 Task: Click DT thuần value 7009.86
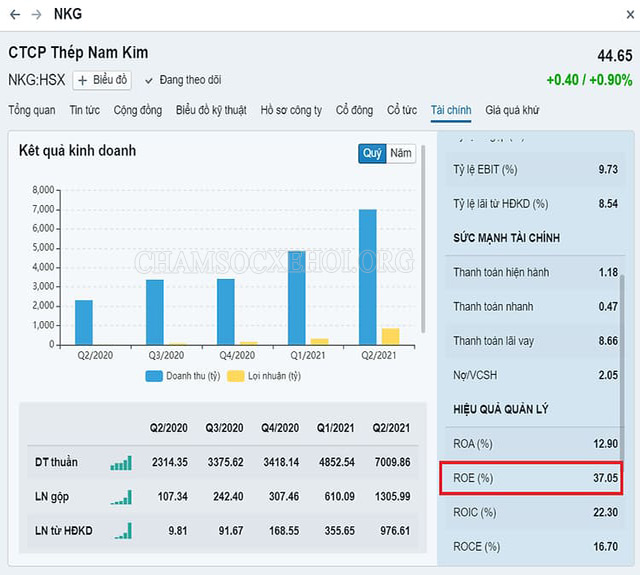[392, 462]
